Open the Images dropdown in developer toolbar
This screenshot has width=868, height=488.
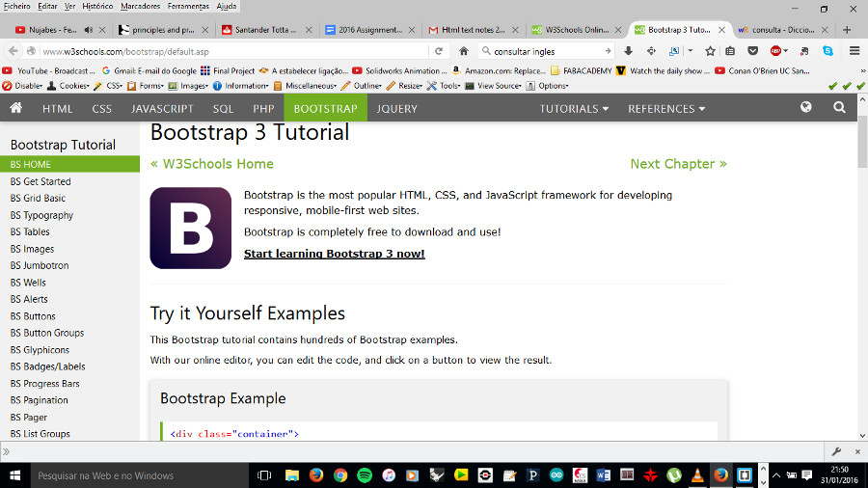pos(188,86)
